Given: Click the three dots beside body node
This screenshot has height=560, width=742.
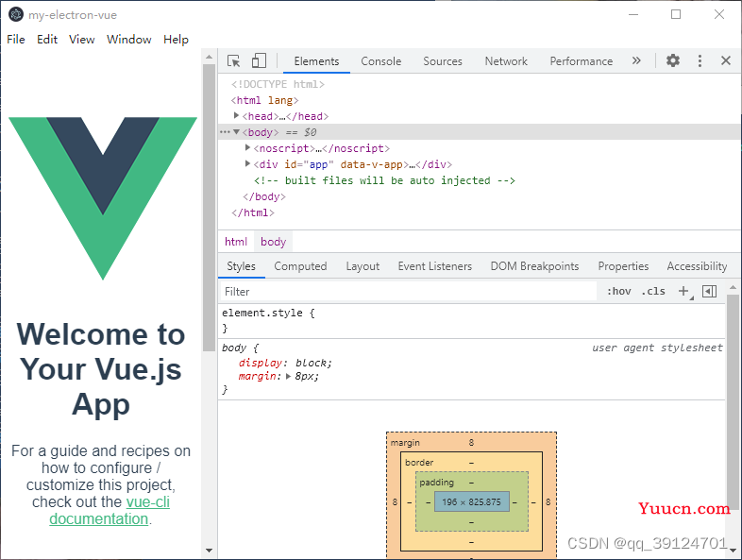Looking at the screenshot, I should click(225, 132).
